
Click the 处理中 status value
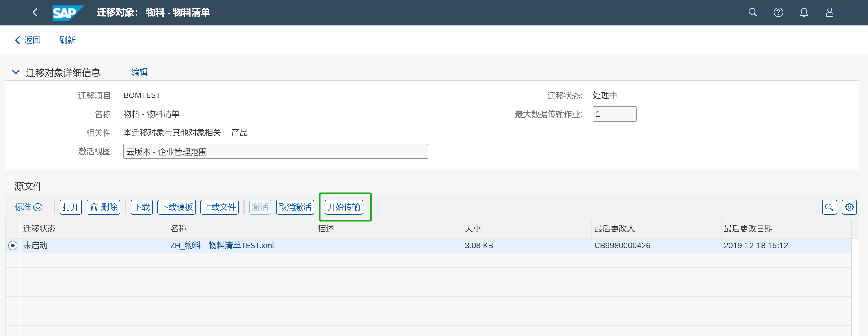(605, 95)
